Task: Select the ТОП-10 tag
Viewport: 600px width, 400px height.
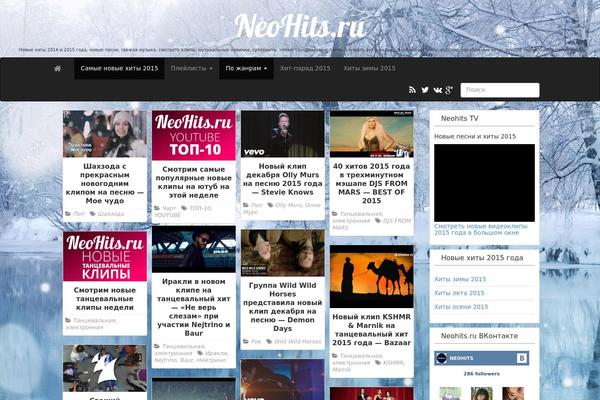Action: coord(200,208)
